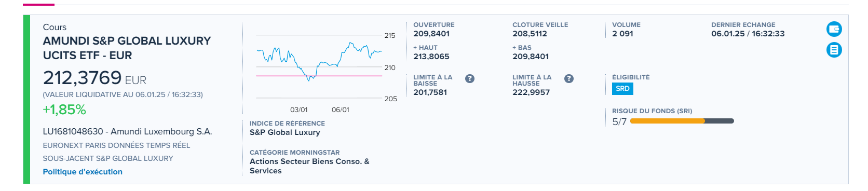Viewport: 868px width, 191px height.
Task: Click the SRD eligibility badge
Action: 622,89
